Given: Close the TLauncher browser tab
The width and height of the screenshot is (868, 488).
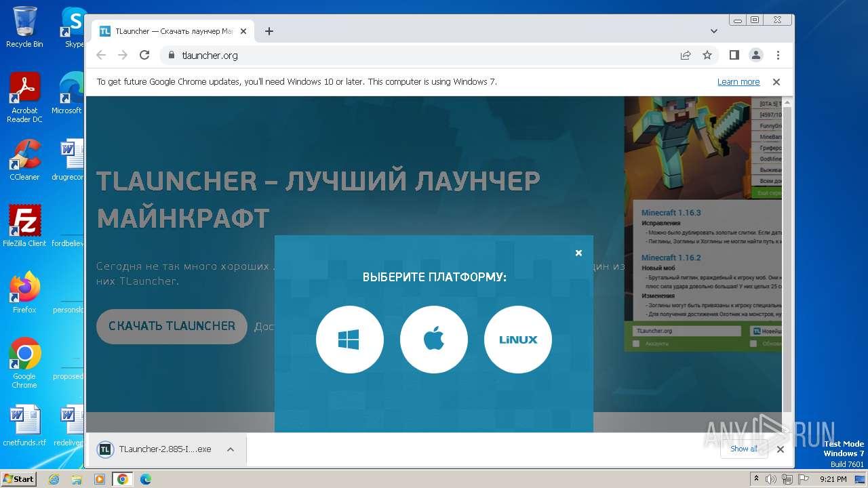Looking at the screenshot, I should tap(243, 31).
